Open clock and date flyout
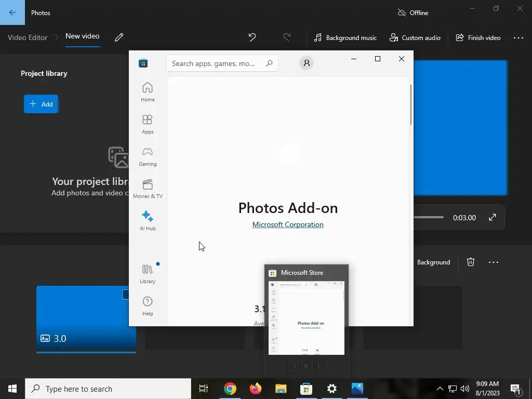The height and width of the screenshot is (399, 532). [487, 389]
